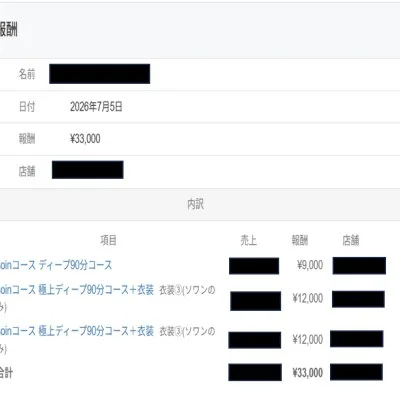Click the date value 2026年7月5日

click(x=96, y=107)
